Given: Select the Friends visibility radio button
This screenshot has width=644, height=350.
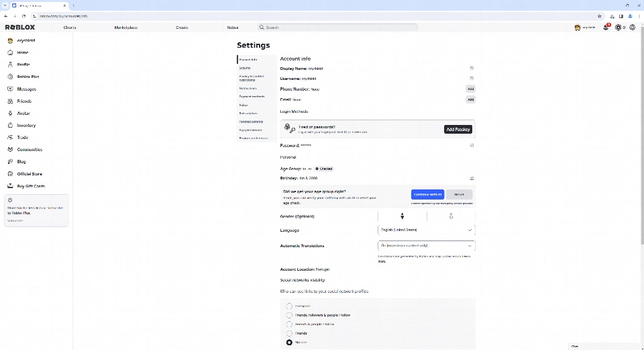Looking at the screenshot, I should [x=289, y=333].
